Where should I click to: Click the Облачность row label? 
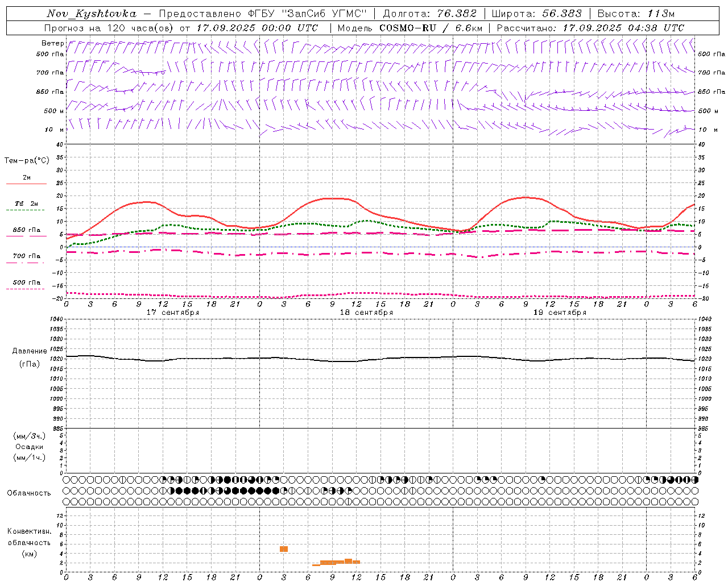click(29, 493)
